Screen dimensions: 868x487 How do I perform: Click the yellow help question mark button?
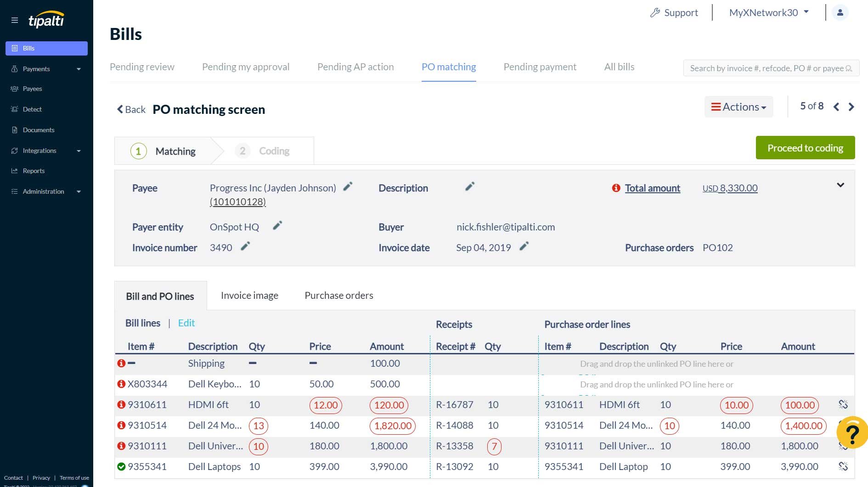coord(852,433)
